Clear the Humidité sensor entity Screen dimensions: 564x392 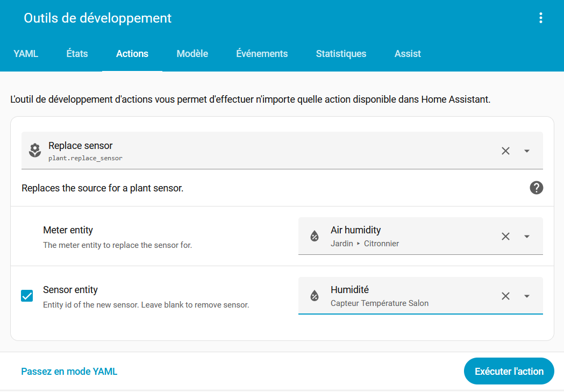pos(505,296)
